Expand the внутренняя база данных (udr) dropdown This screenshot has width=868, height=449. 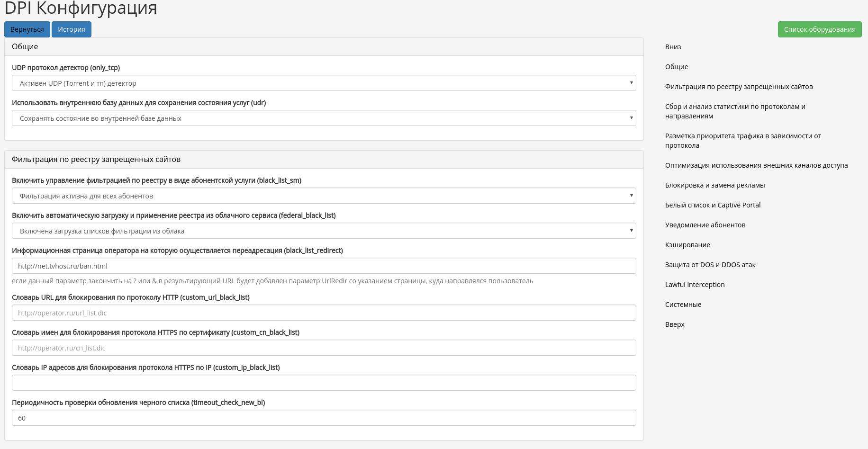[324, 118]
